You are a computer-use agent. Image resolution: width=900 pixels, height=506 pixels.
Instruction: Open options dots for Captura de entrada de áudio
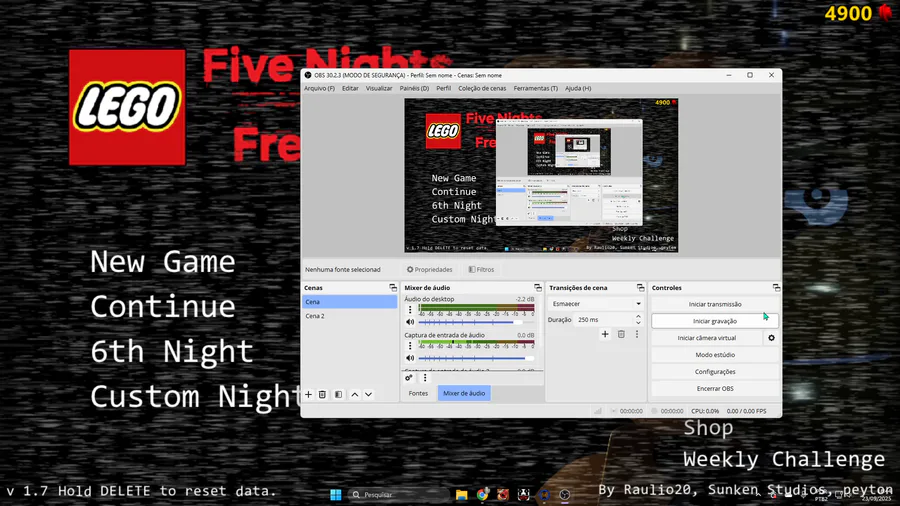click(x=410, y=346)
